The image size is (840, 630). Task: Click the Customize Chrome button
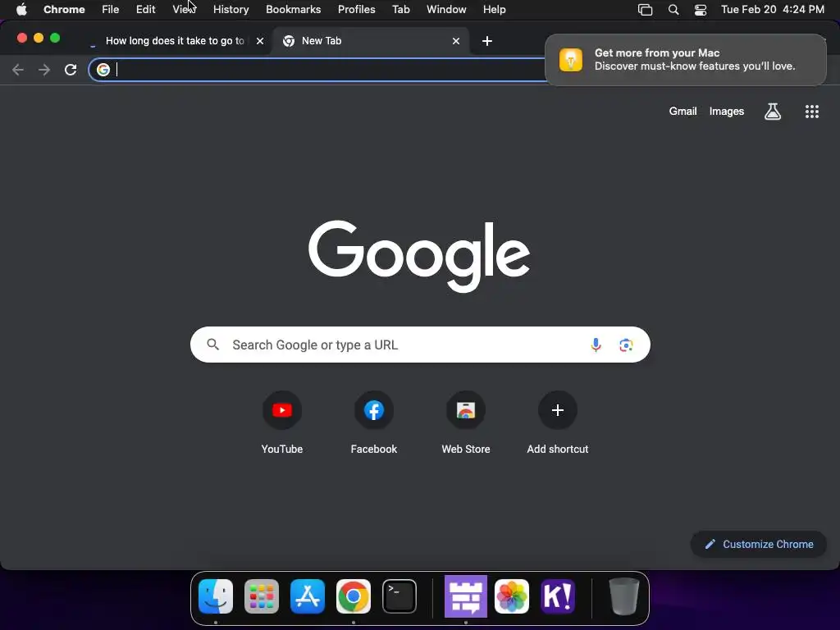759,545
